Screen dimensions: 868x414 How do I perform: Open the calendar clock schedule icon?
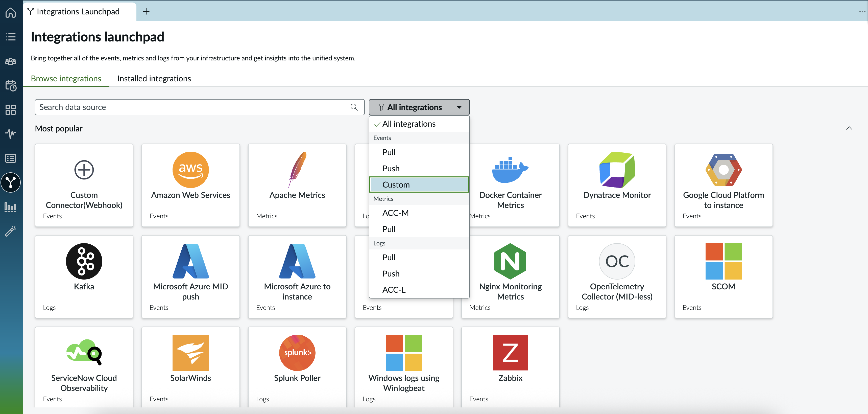pyautogui.click(x=11, y=86)
